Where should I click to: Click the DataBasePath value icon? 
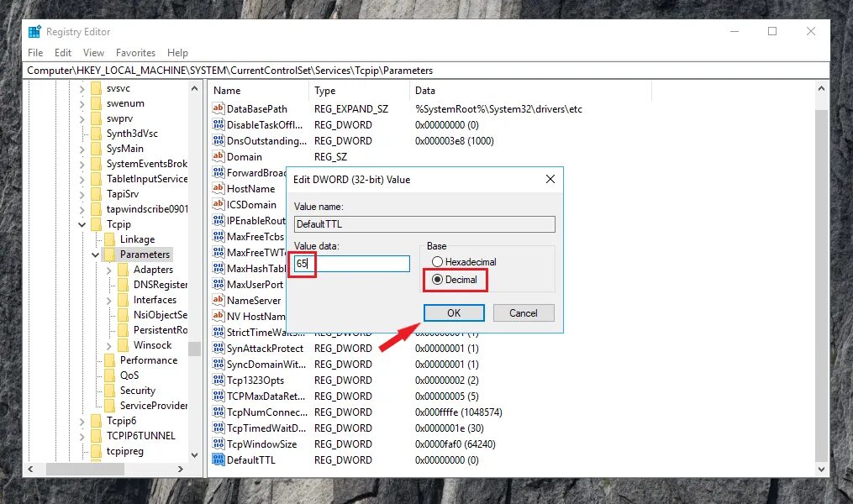click(219, 108)
